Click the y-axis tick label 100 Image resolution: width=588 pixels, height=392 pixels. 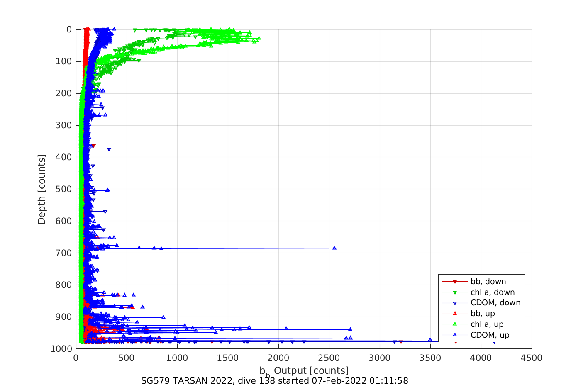[63, 61]
